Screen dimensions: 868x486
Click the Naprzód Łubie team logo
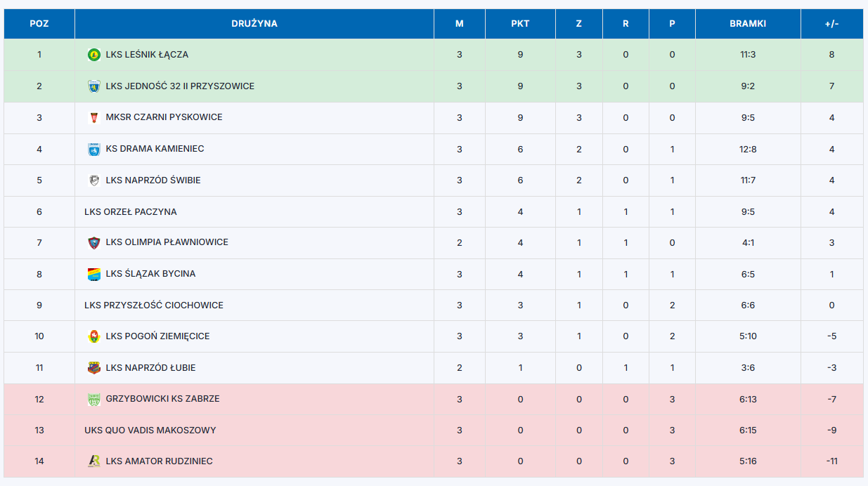pyautogui.click(x=93, y=368)
